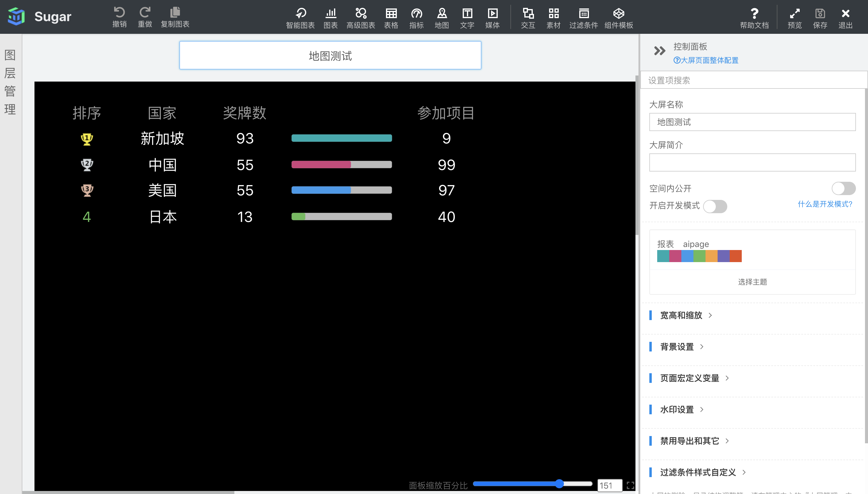This screenshot has width=868, height=494.
Task: Click the 选择主题 button
Action: coord(752,282)
